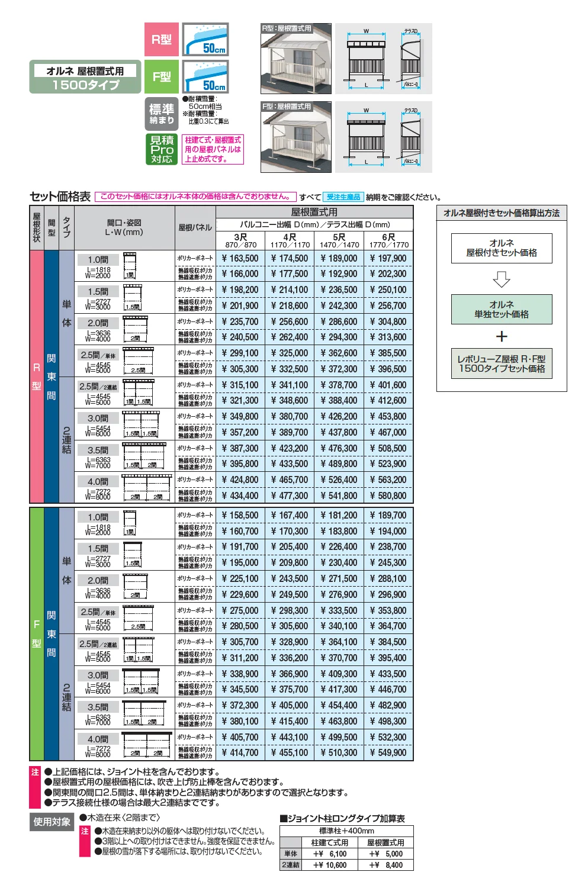Click the R型 1.0間 plan diagram
588x888 pixels.
(130, 265)
